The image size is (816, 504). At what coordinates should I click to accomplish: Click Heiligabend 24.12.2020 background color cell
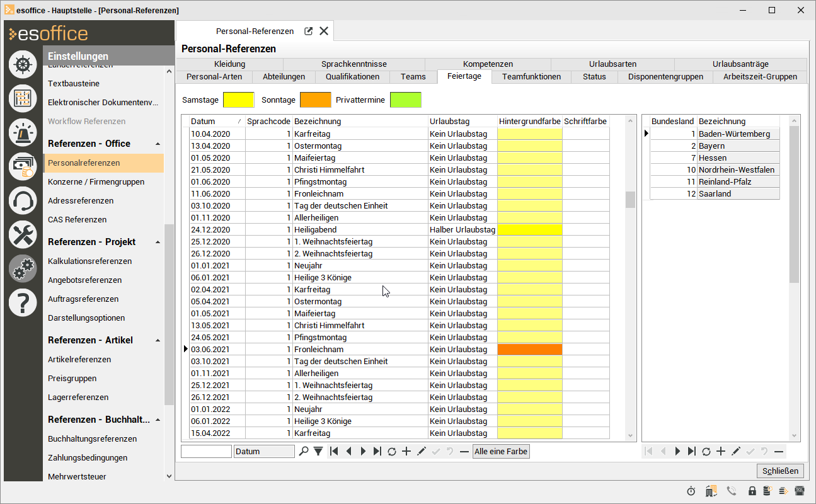[529, 230]
